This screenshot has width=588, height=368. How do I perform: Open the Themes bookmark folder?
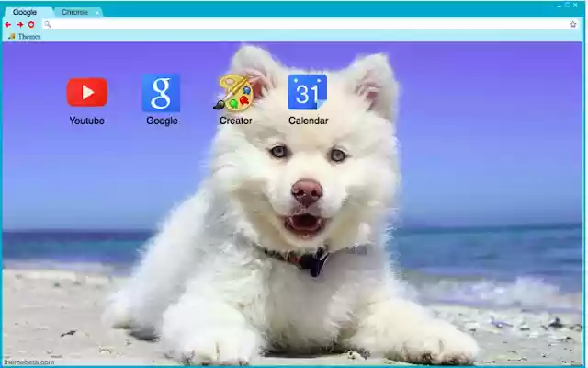tap(25, 37)
